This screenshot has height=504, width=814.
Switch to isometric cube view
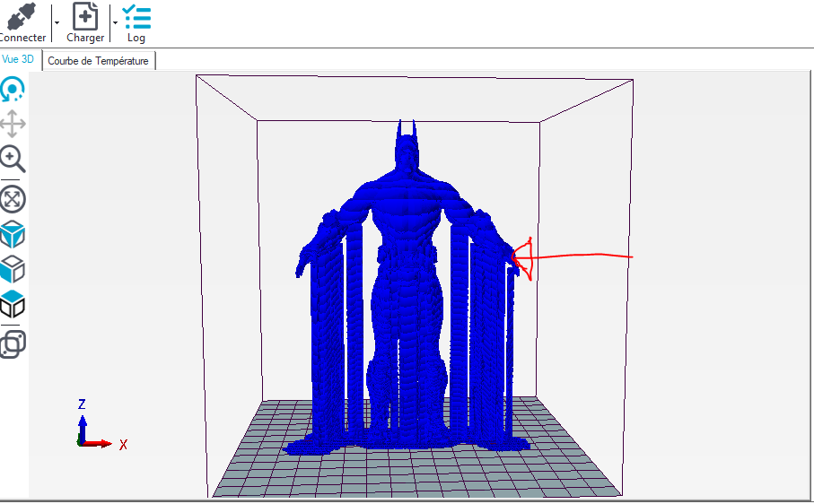(13, 234)
